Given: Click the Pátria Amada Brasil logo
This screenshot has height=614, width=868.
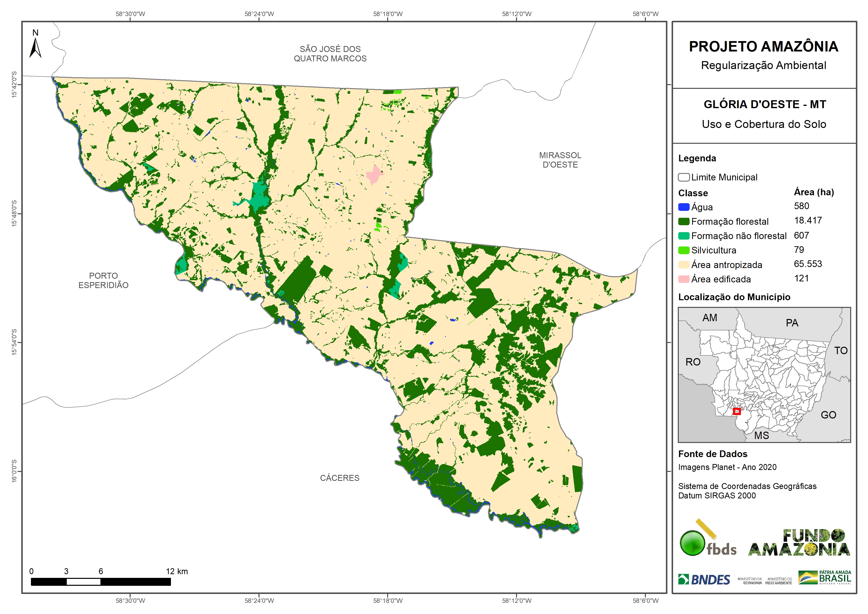Looking at the screenshot, I should pyautogui.click(x=824, y=578).
